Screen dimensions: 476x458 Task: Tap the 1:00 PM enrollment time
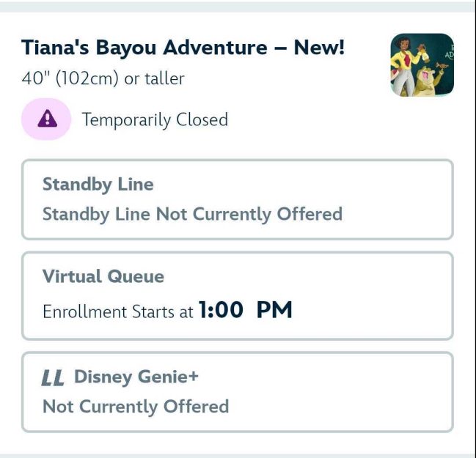[245, 310]
